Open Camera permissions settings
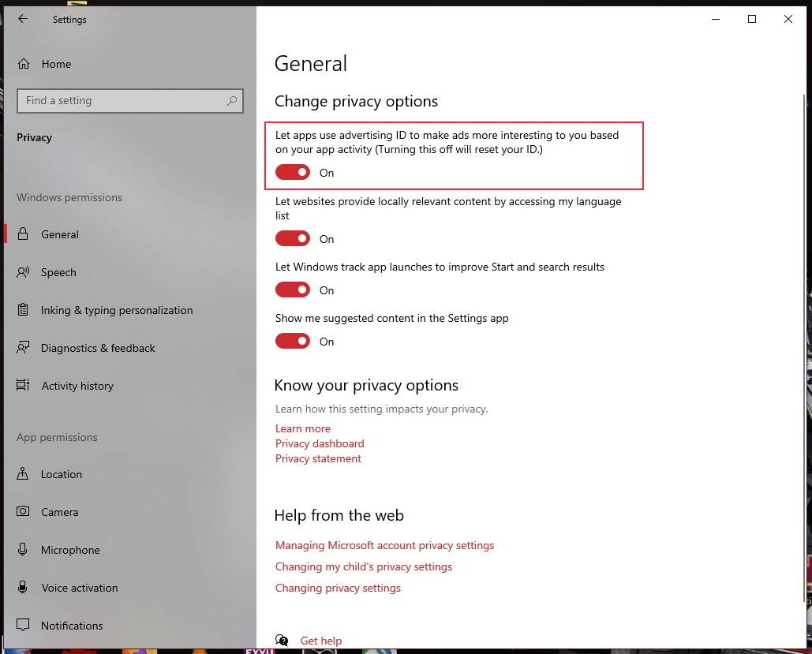The width and height of the screenshot is (812, 654). pos(60,512)
